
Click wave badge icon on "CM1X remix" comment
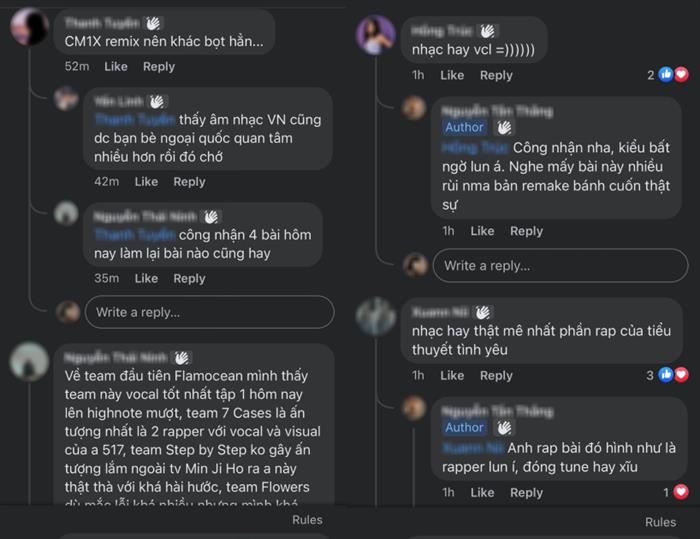[x=153, y=21]
